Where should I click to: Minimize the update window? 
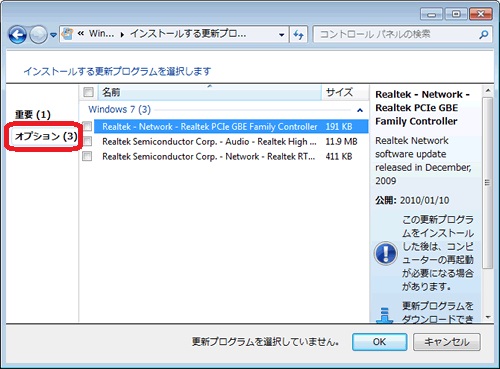(x=432, y=14)
